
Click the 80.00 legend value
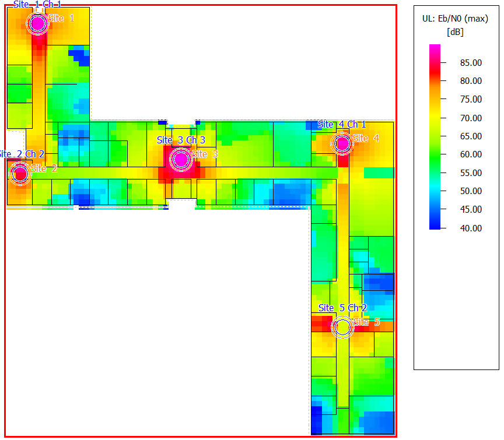471,80
